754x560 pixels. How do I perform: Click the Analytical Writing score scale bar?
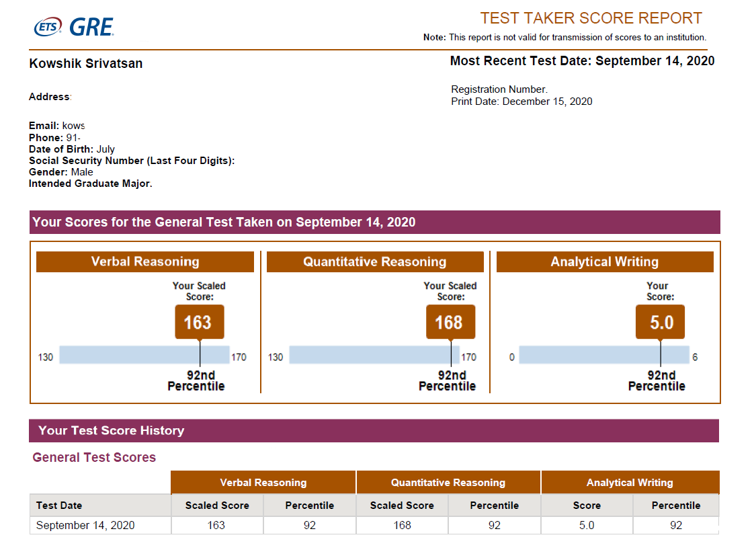click(604, 355)
